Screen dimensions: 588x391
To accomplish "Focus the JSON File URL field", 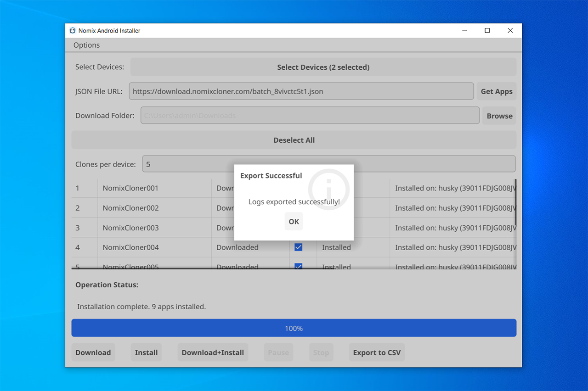I will tap(301, 91).
